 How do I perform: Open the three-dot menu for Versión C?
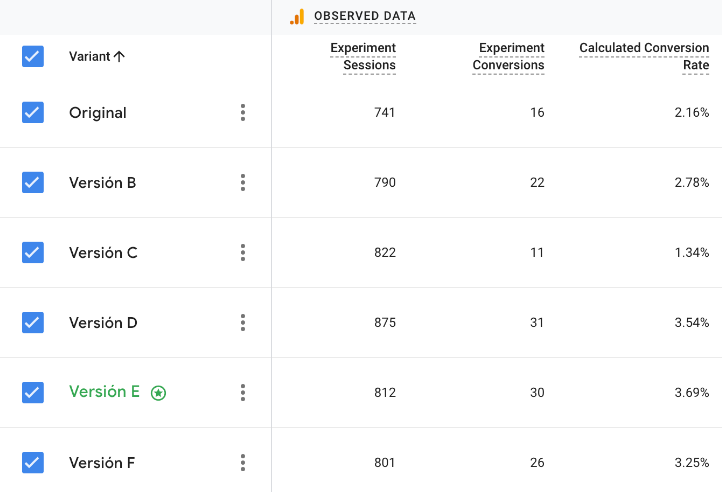(243, 253)
